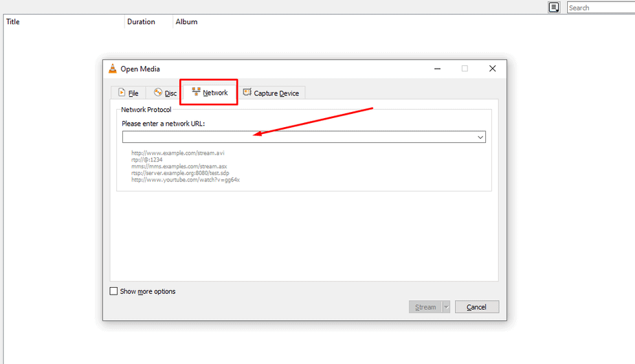
Task: Click the rtsp test.sdp example text
Action: (x=180, y=173)
